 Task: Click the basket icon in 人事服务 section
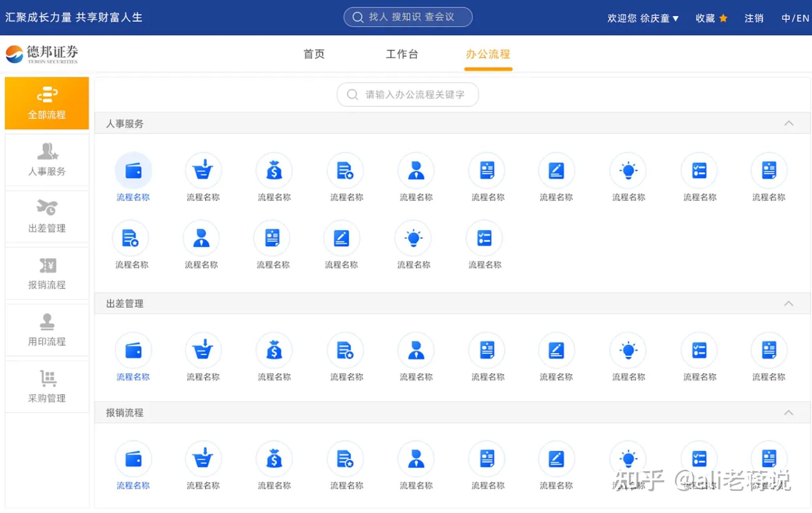click(x=203, y=171)
